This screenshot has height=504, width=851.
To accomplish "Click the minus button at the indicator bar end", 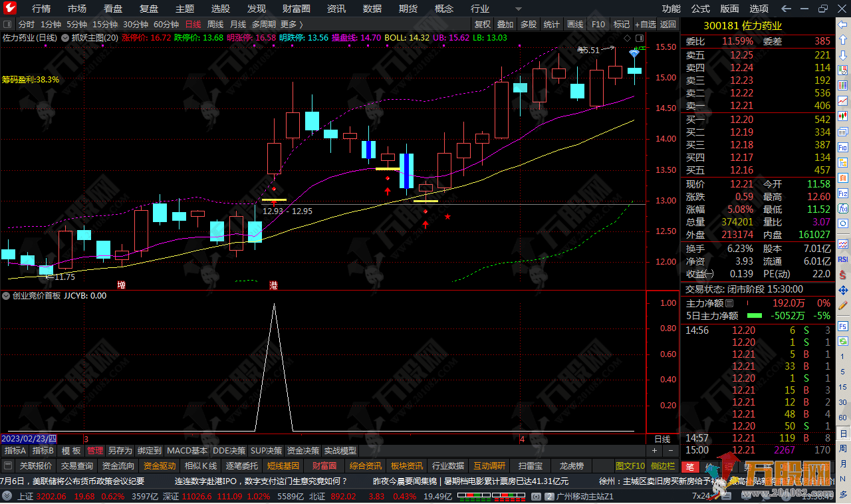I will [x=669, y=451].
